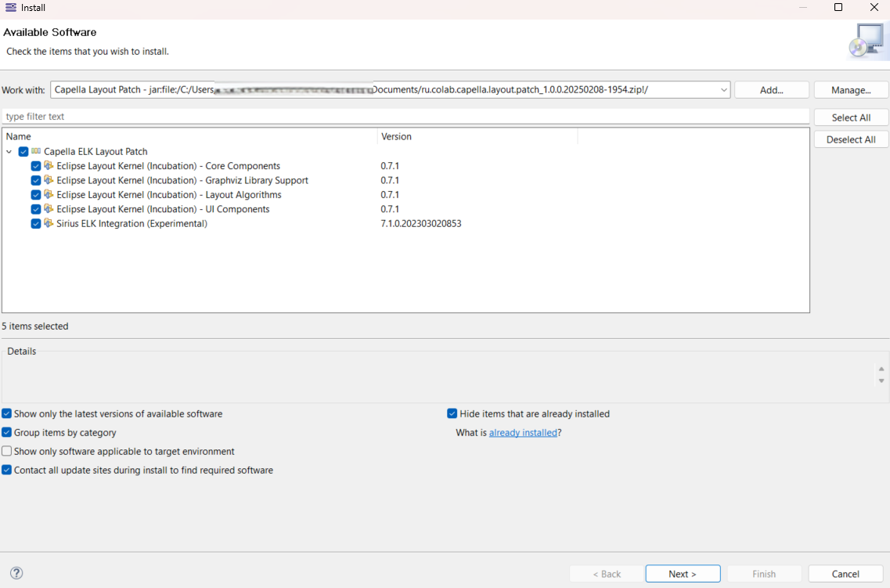
Task: Click the help question mark icon
Action: tap(16, 573)
